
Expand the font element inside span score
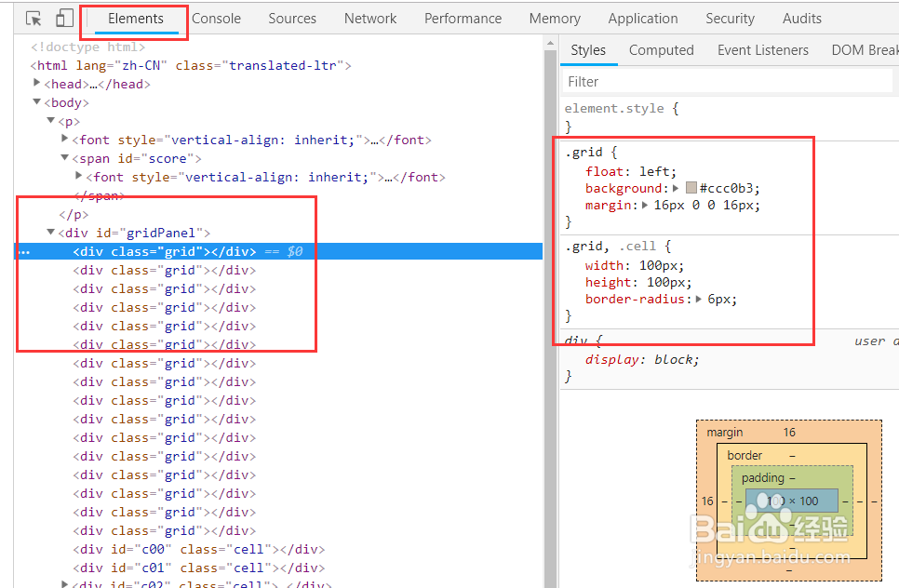78,176
